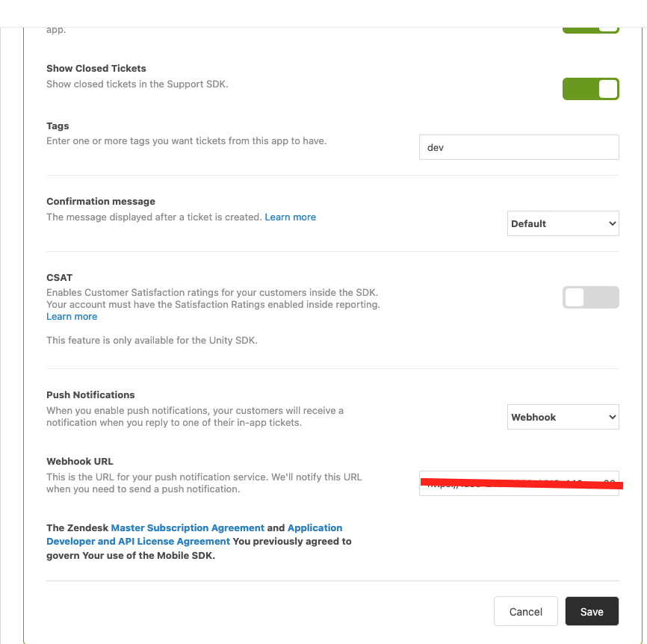Click the Webhook URL heading label
The height and width of the screenshot is (644, 647).
80,462
